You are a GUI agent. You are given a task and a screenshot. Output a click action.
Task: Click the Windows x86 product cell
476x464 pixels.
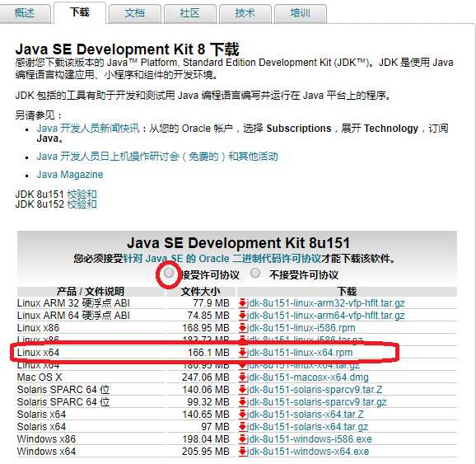click(46, 439)
